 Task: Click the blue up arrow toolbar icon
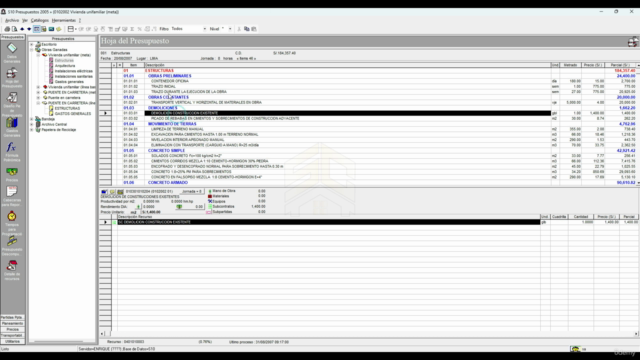[22, 29]
